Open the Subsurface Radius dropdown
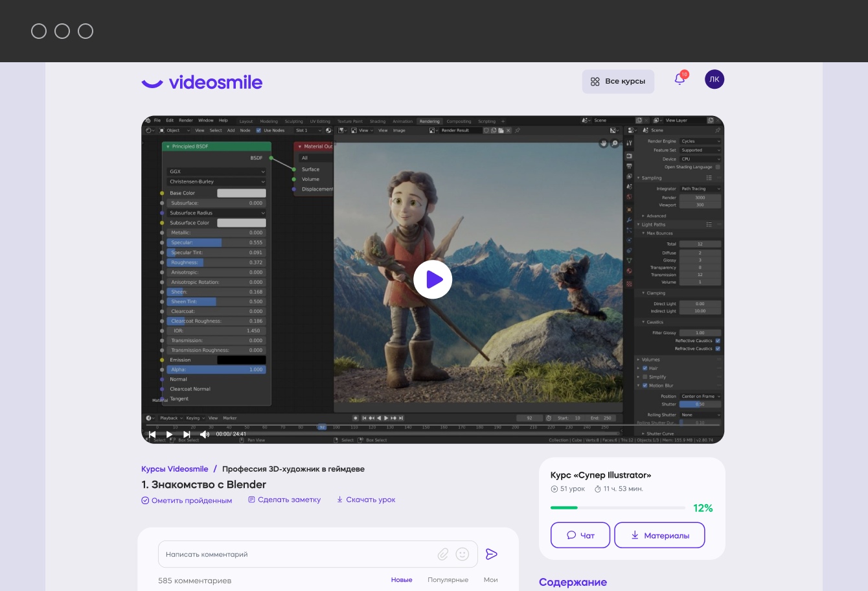The image size is (868, 591). coord(216,213)
